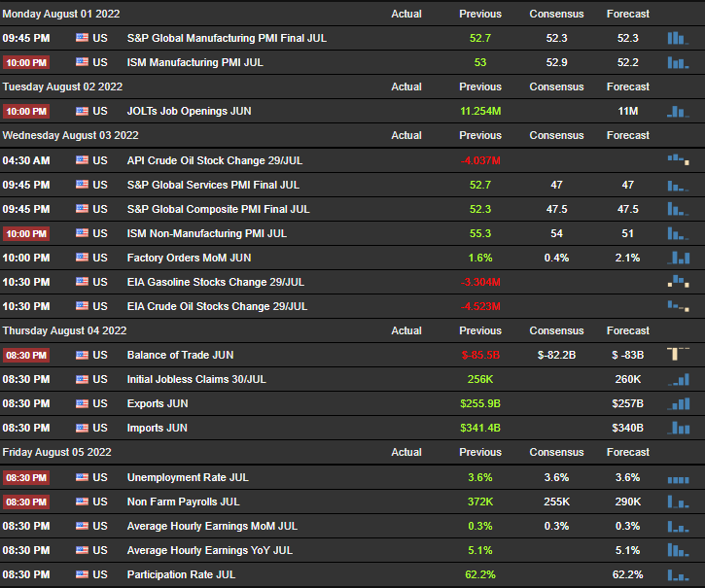Click highlighted 10:00 PM time for JOLTs Job Openings
This screenshot has width=705, height=588.
[x=26, y=111]
